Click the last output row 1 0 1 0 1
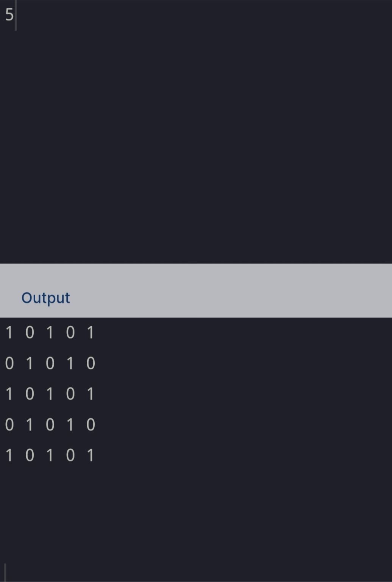Image resolution: width=392 pixels, height=582 pixels. click(50, 455)
